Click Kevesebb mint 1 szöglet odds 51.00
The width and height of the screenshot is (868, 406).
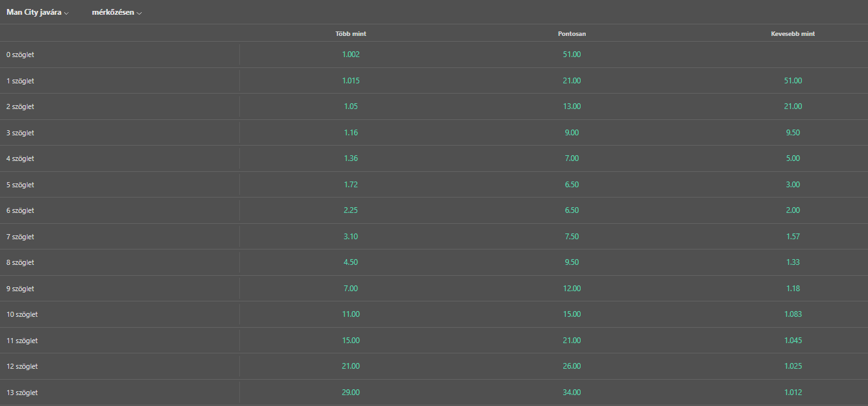[x=793, y=81]
